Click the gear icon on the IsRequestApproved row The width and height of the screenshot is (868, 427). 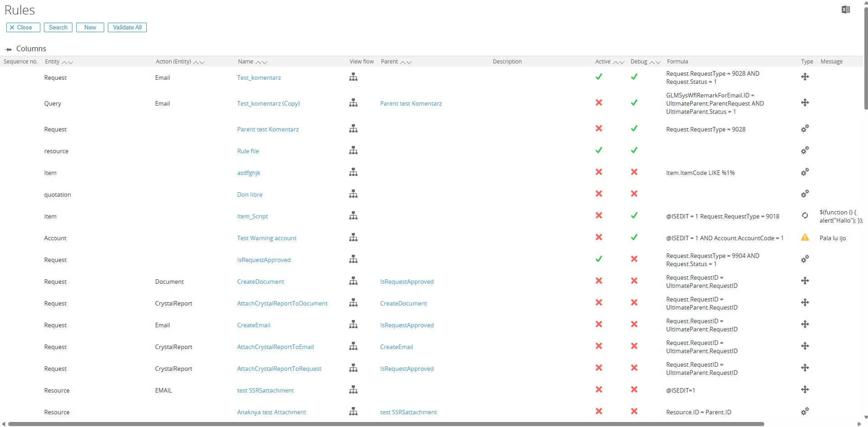[805, 259]
